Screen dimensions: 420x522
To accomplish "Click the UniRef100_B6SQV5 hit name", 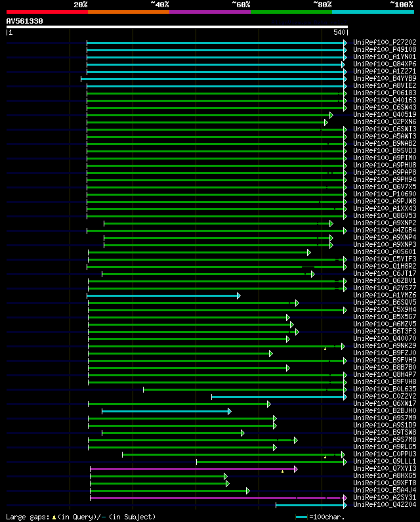I will (x=385, y=303).
